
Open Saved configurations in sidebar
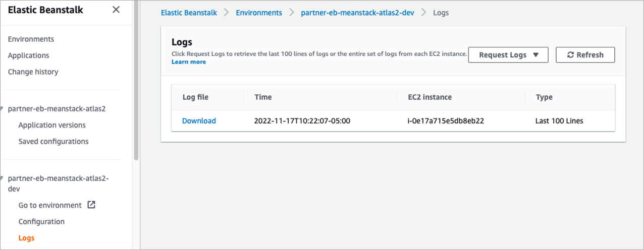pos(53,141)
